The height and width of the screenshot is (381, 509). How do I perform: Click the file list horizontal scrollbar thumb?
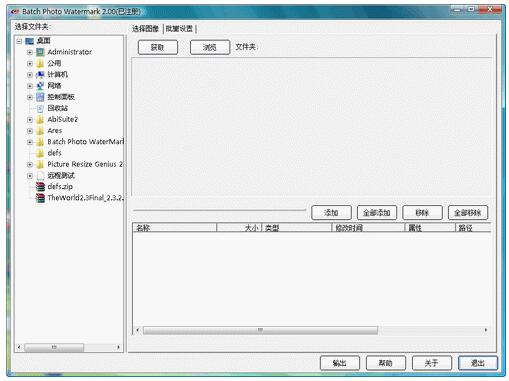tap(260, 330)
